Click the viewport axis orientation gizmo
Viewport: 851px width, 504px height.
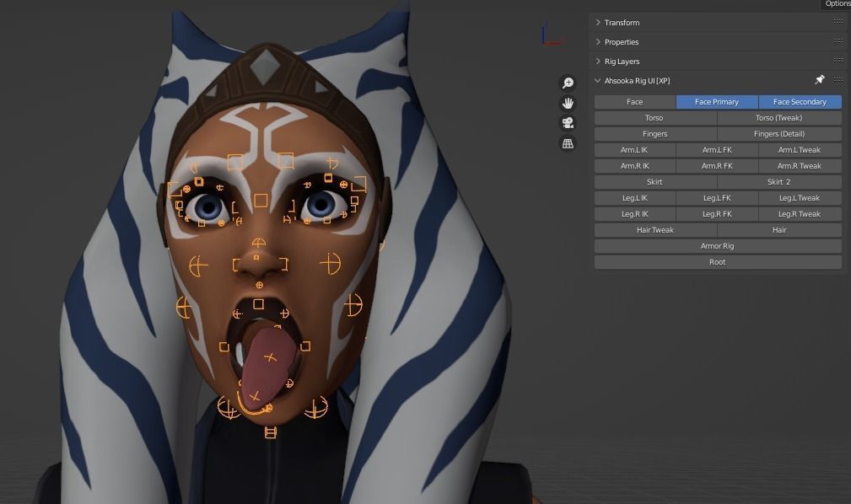[552, 35]
